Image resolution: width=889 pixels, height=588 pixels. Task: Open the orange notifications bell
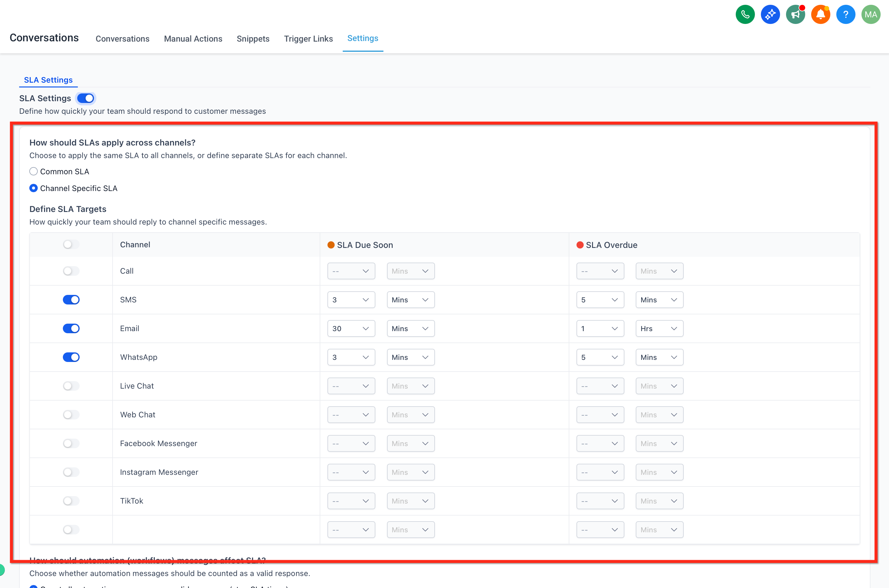coord(820,15)
